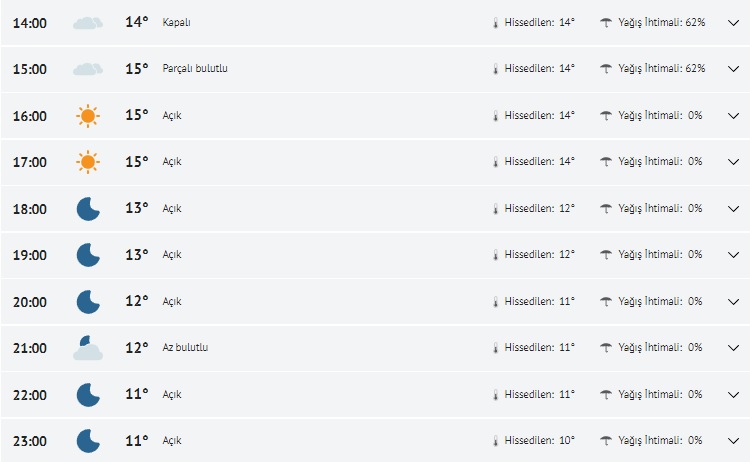Click the 15:00 time label
Viewport: 750px width, 462px height.
[30, 69]
